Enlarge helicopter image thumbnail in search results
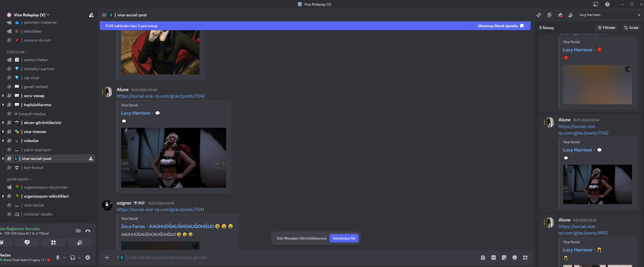 [597, 184]
